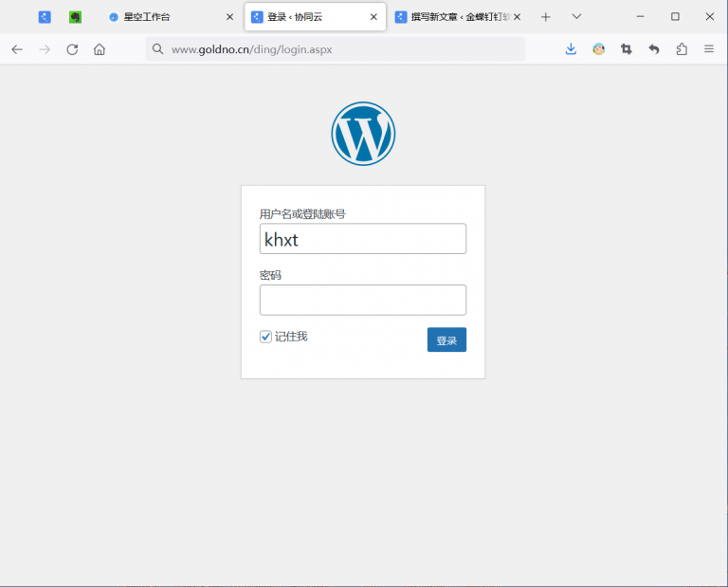
Task: Click the search magnifier in address bar
Action: (x=158, y=49)
